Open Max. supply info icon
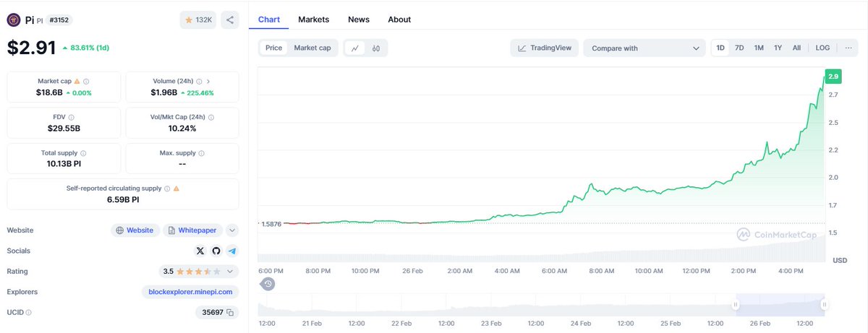Image resolution: width=868 pixels, height=333 pixels. point(201,153)
